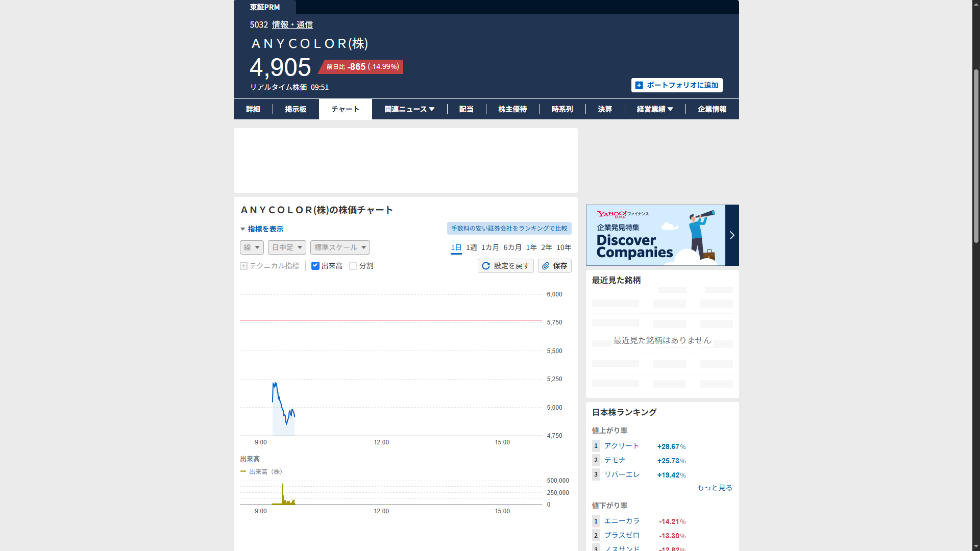Uncheck the 出来高 volume checkbox
Screen dimensions: 980x551
click(315, 266)
